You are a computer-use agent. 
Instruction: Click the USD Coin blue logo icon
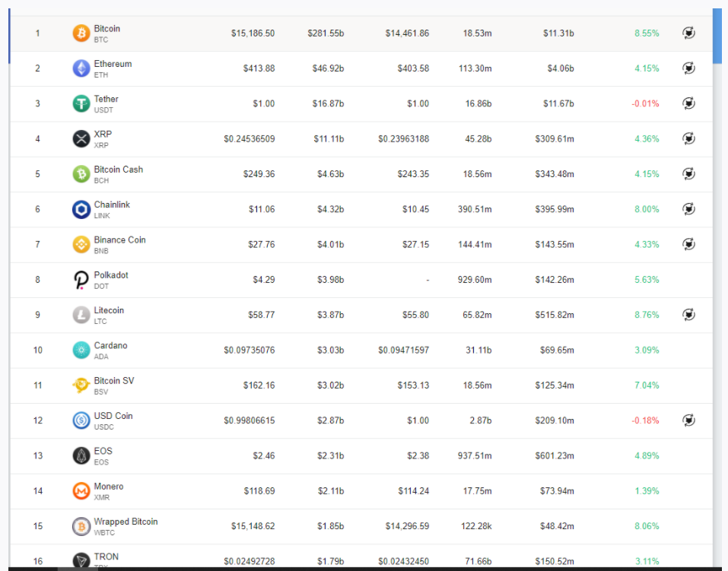pos(81,420)
